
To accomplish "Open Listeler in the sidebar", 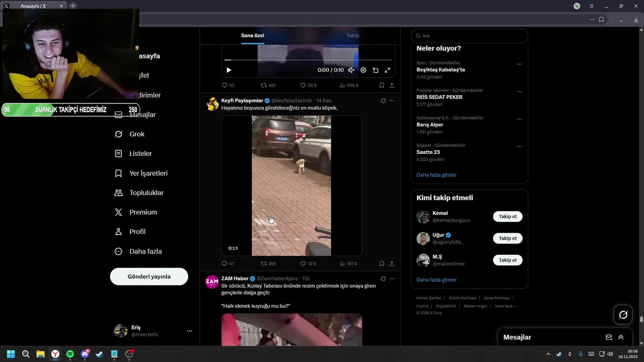I will 133,153.
